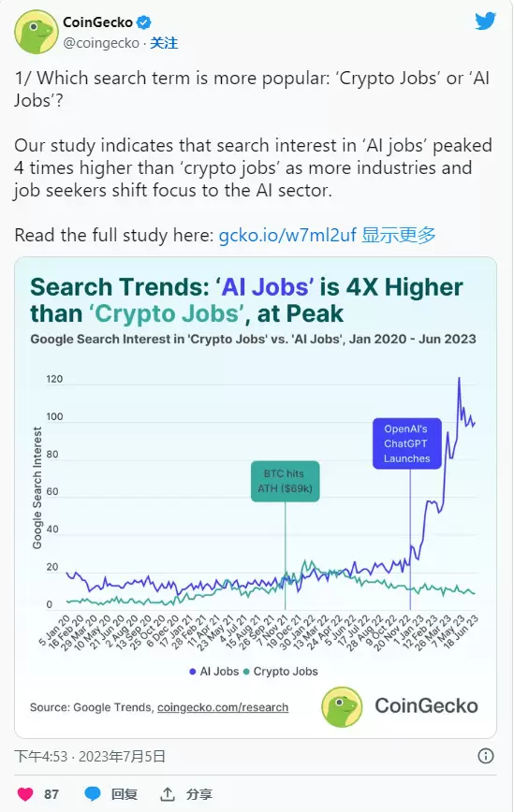
Task: Click the share upload arrow icon
Action: 167,793
